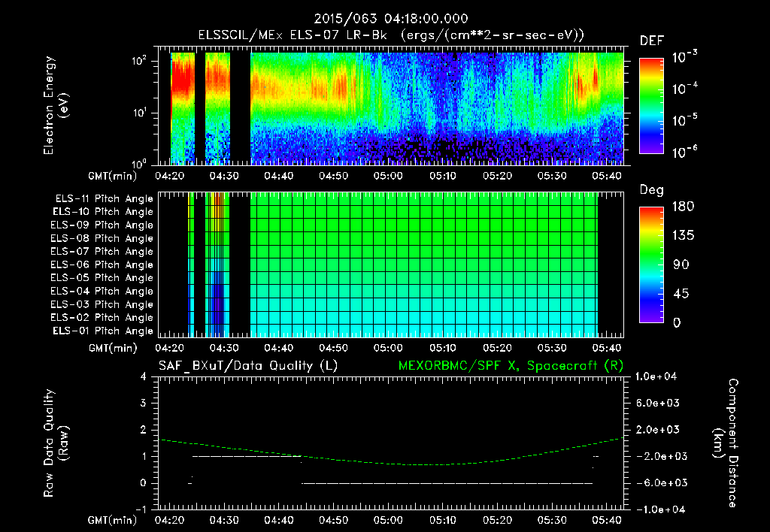Click the ELS-11 Pitch Angle row label

104,199
